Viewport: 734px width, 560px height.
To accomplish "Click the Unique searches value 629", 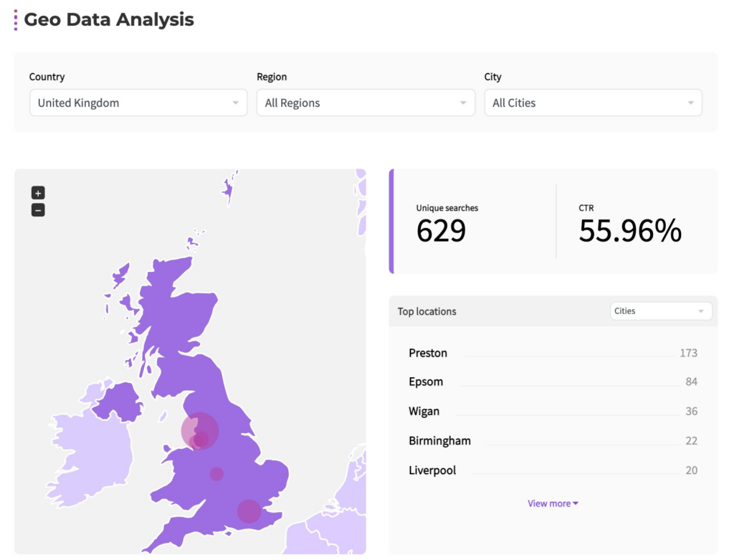I will 441,232.
